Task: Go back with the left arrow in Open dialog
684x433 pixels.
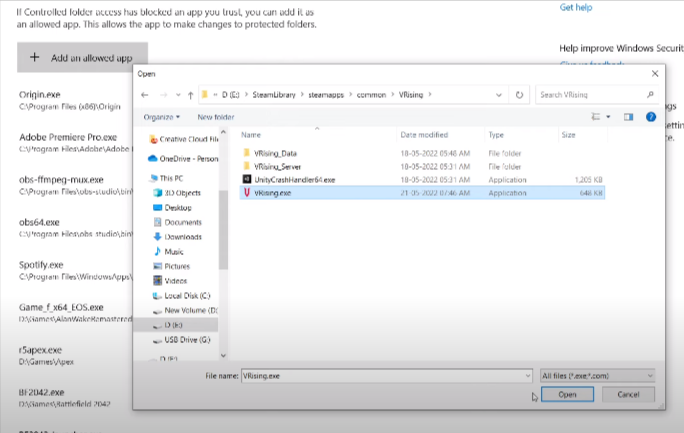Action: pyautogui.click(x=145, y=95)
